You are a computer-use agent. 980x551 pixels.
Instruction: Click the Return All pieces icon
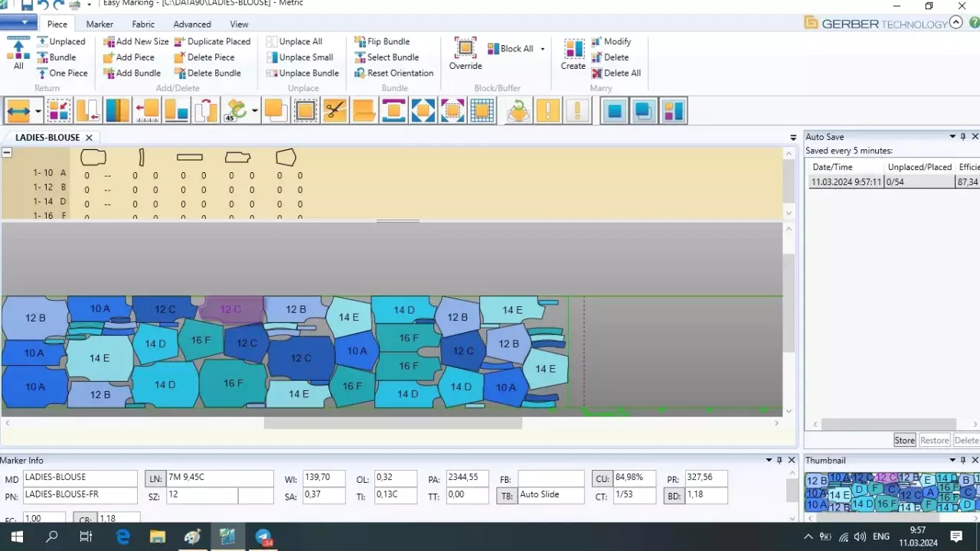pos(18,54)
